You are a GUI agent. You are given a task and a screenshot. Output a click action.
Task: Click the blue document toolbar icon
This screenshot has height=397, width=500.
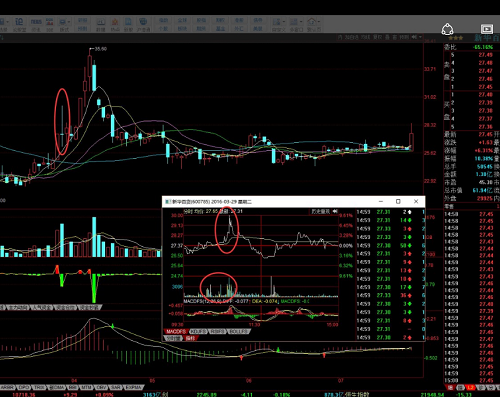(x=128, y=22)
